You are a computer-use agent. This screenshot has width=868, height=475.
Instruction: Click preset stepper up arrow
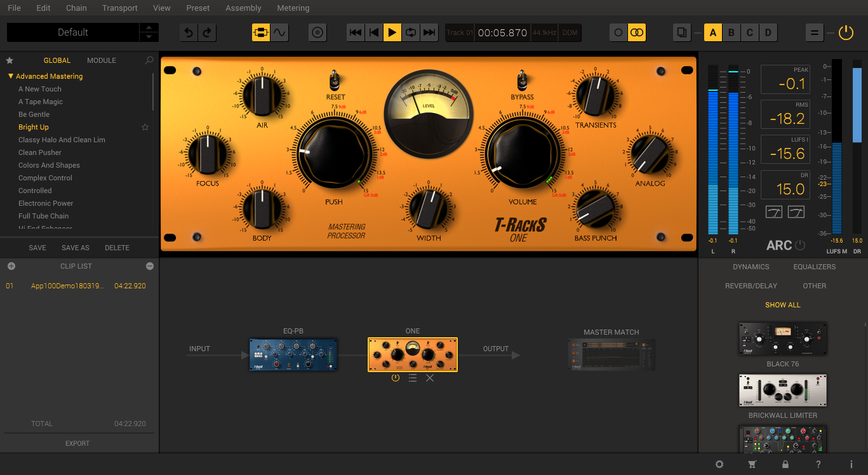149,27
